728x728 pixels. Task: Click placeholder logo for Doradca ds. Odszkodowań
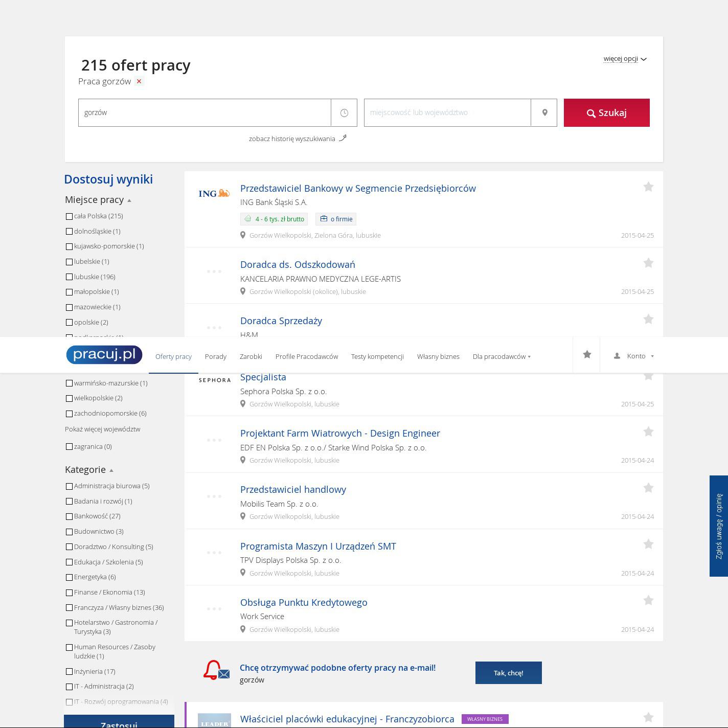tap(214, 271)
